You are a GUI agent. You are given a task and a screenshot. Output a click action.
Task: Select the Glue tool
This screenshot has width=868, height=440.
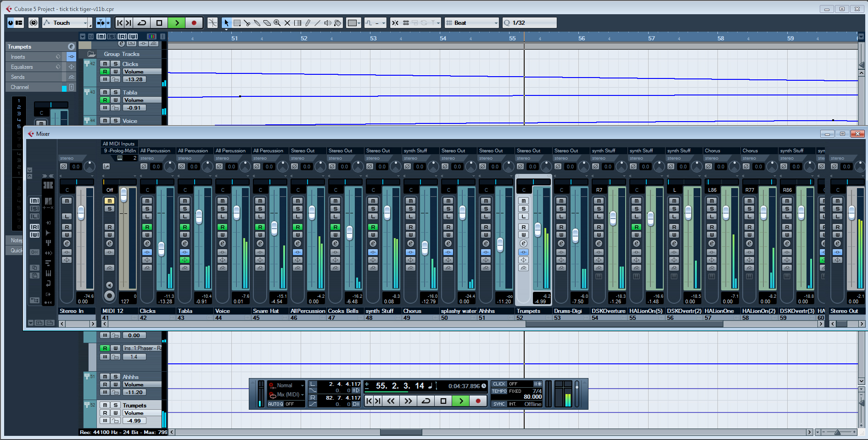257,23
